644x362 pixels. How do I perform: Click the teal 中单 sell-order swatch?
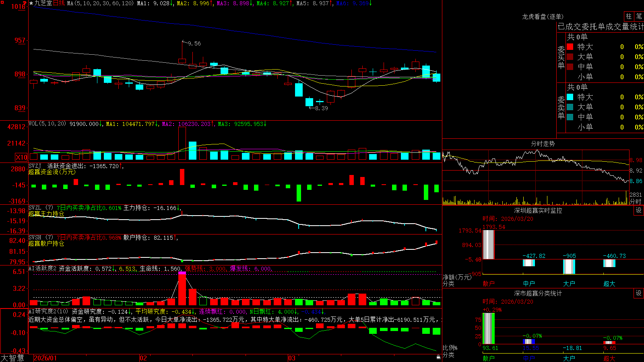570,117
